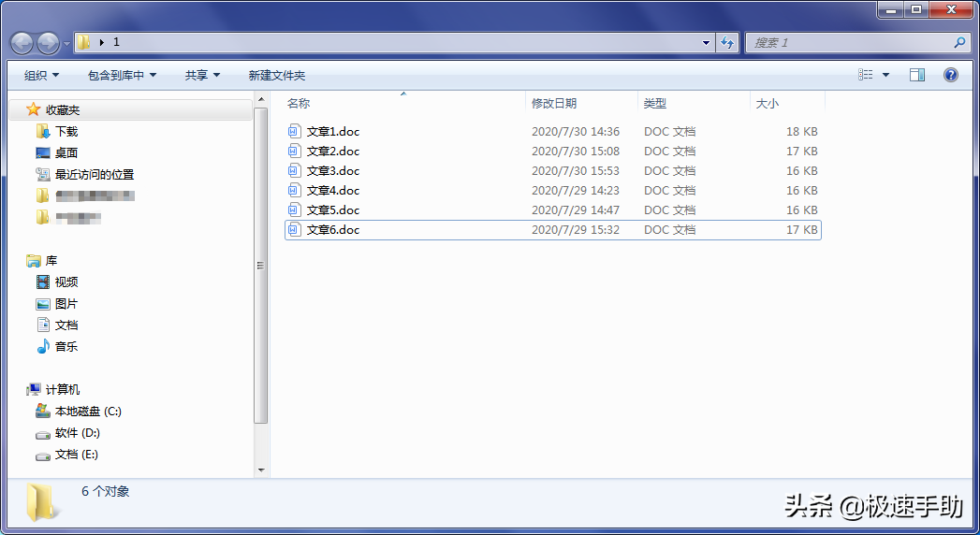Screen dimensions: 980x535
Task: Click the Forward navigation arrow button
Action: pos(48,43)
